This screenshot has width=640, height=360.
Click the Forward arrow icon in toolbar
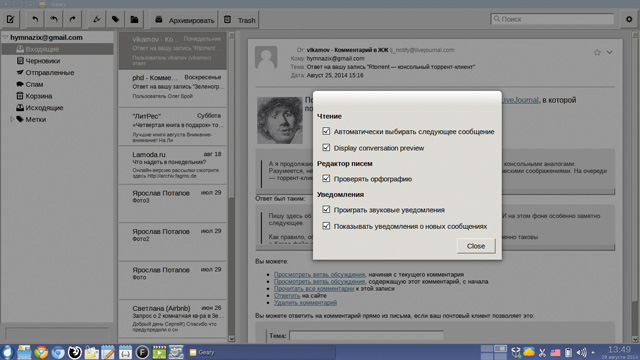pos(72,19)
